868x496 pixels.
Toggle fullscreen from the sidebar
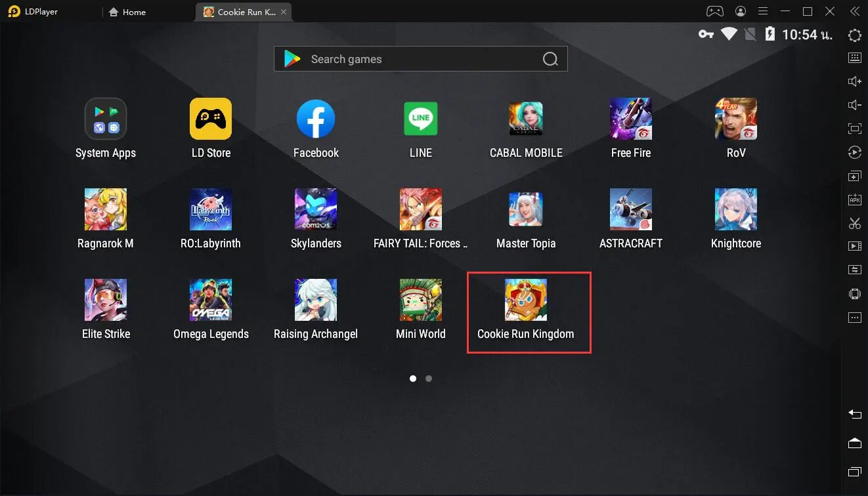[x=854, y=129]
